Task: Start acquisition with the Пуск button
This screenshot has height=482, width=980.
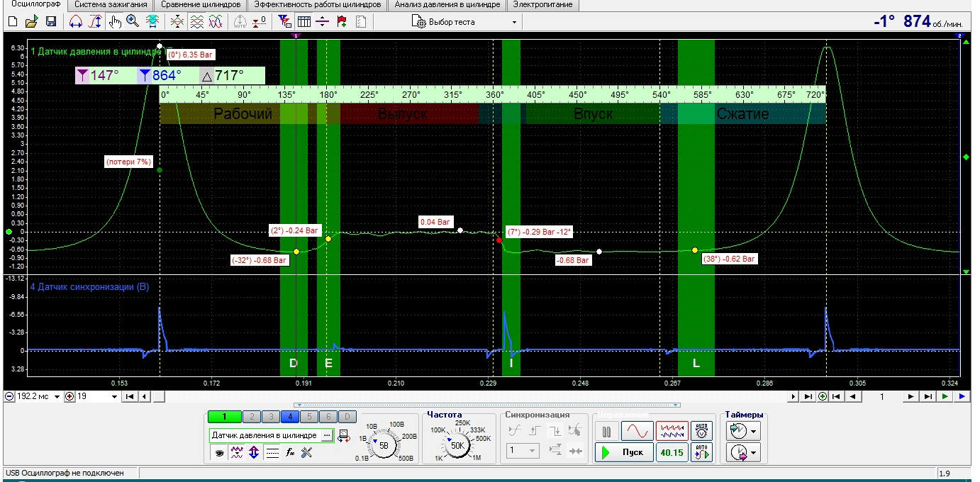Action: pos(624,452)
